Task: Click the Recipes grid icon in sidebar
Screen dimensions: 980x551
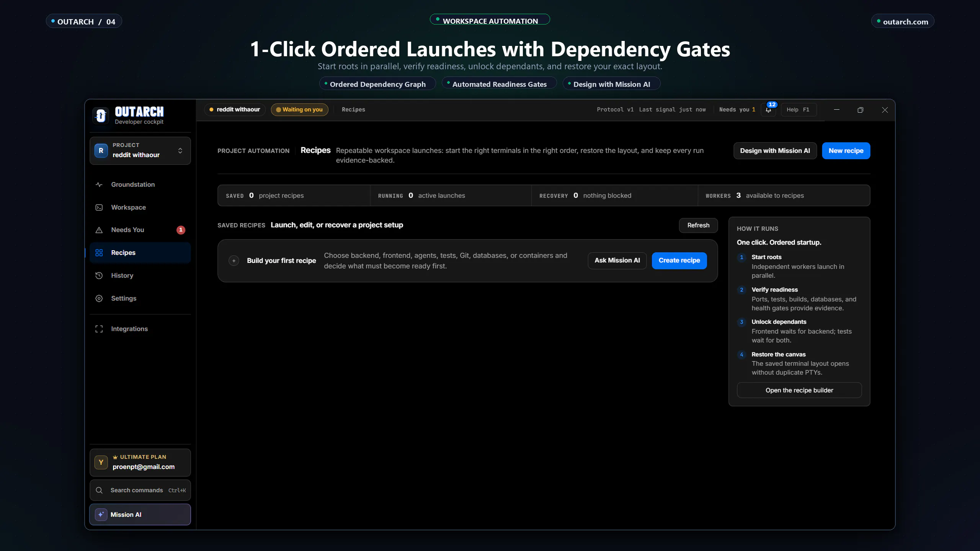Action: [x=99, y=253]
